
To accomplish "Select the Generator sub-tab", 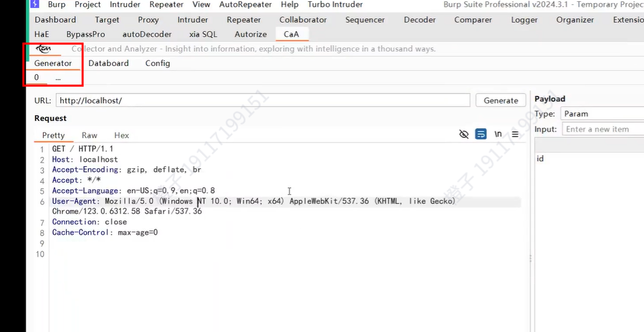I will 53,63.
